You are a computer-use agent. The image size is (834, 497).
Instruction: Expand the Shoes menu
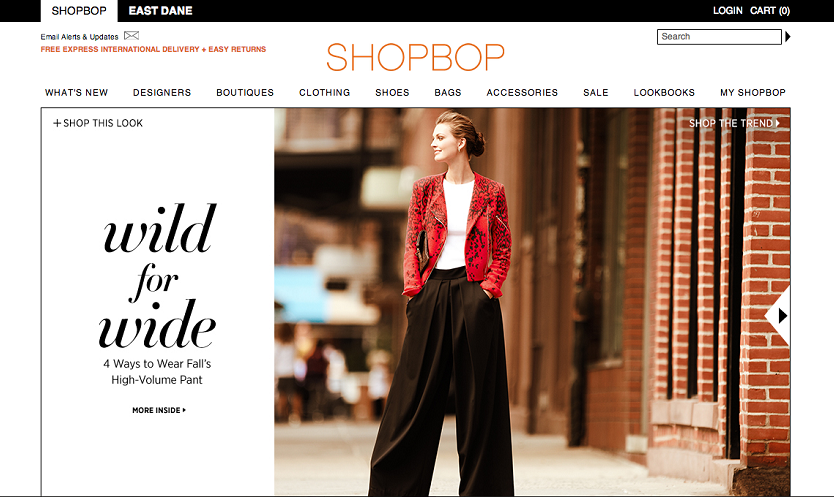[x=392, y=93]
